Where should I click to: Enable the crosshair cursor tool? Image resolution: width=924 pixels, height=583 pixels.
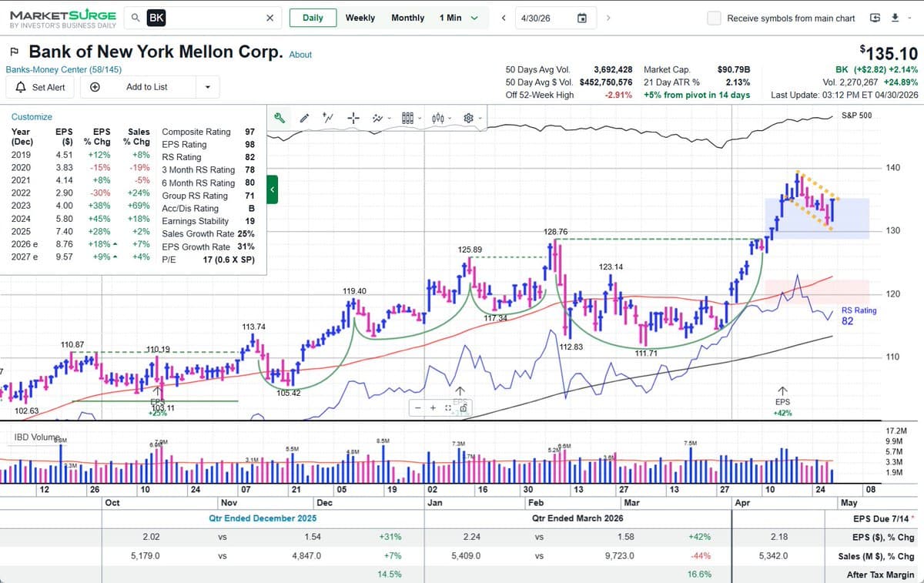[x=353, y=118]
